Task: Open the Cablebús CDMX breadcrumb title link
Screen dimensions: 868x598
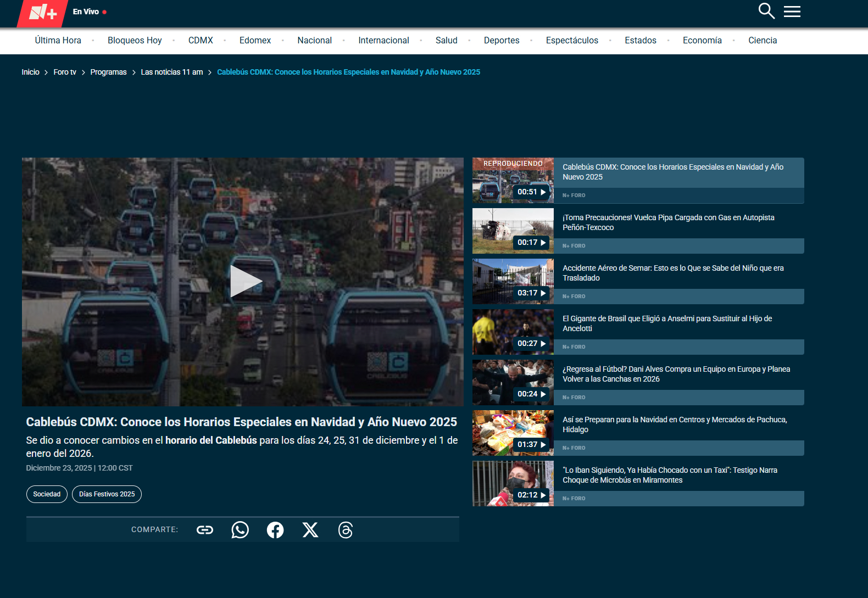Action: coord(348,72)
